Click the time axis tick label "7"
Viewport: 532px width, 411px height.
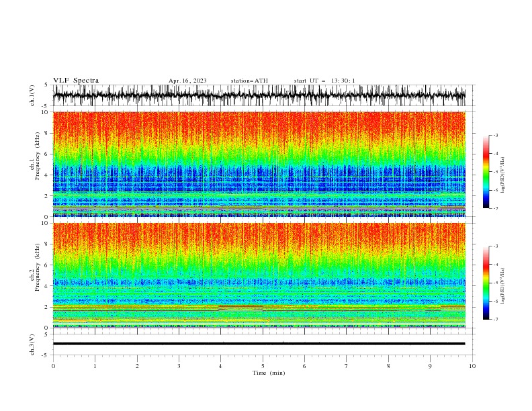(x=347, y=366)
